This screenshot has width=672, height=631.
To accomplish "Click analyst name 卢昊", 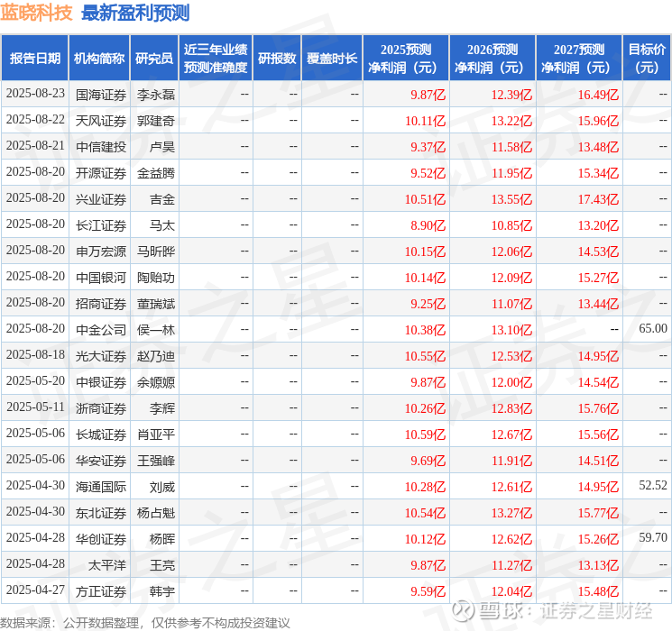I will tap(162, 147).
